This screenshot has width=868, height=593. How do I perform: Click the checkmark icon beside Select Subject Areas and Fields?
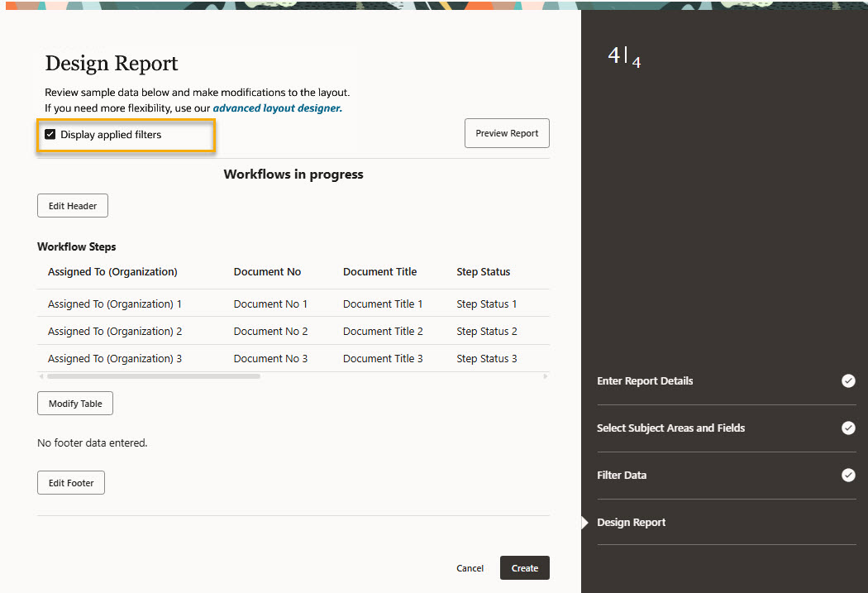848,428
